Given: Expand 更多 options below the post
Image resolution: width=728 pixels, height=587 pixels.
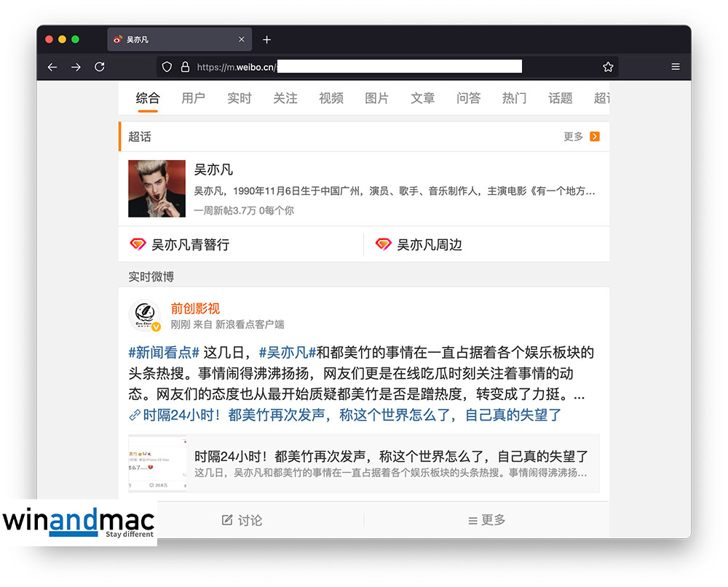Looking at the screenshot, I should 486,520.
